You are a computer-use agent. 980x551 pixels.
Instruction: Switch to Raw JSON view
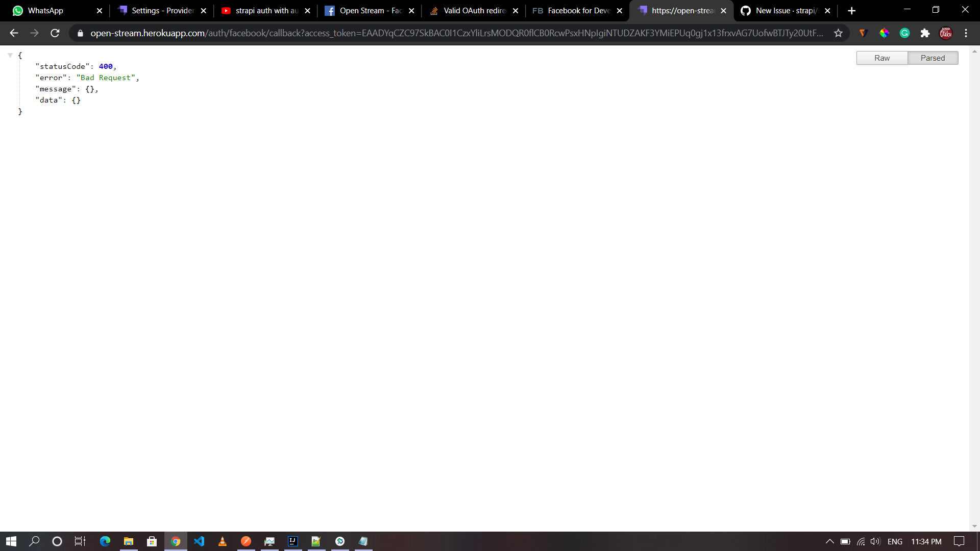(x=881, y=58)
